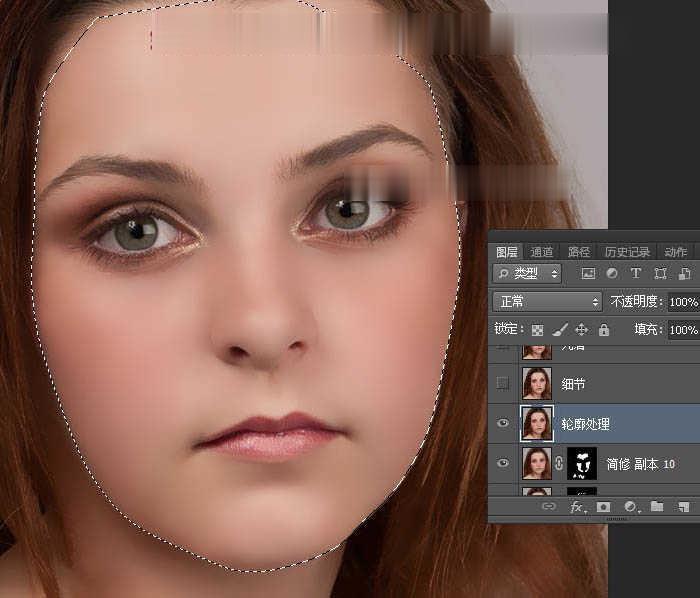Click the panel resize grip at bottom
The width and height of the screenshot is (700, 598).
tap(616, 519)
